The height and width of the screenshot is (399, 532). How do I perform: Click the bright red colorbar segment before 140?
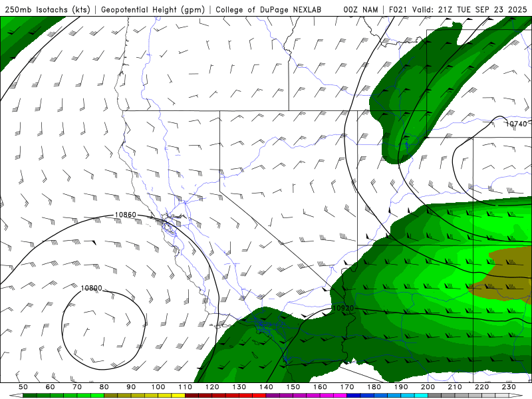(259, 396)
